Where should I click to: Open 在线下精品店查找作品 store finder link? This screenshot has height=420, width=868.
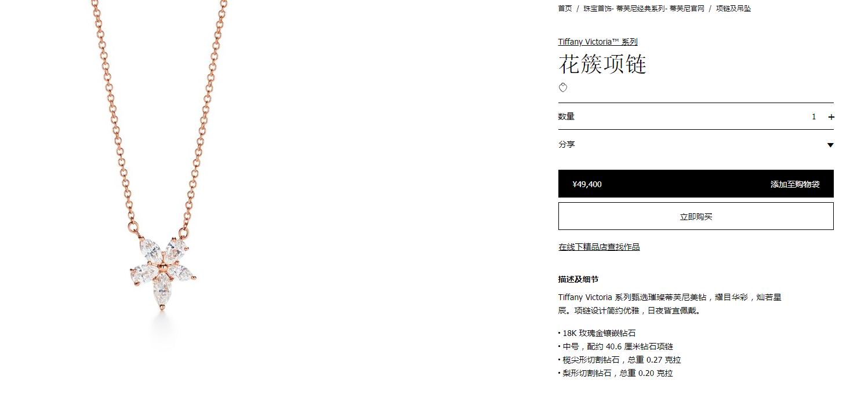(599, 247)
